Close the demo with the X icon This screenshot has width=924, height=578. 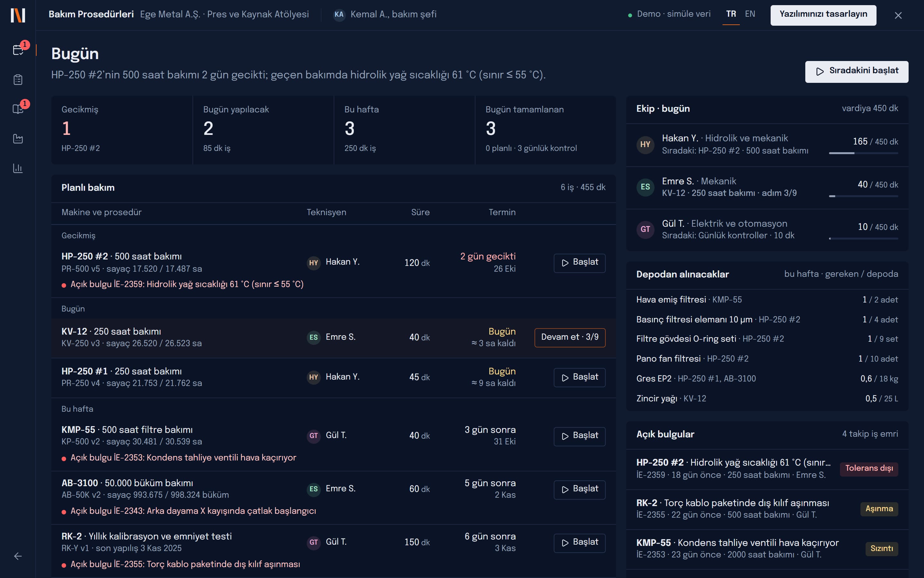click(x=898, y=15)
